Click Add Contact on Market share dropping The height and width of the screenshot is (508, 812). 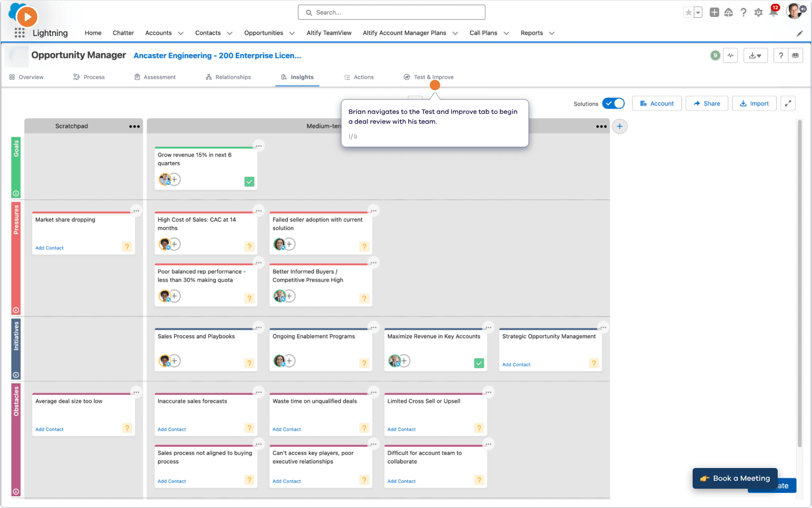(49, 248)
